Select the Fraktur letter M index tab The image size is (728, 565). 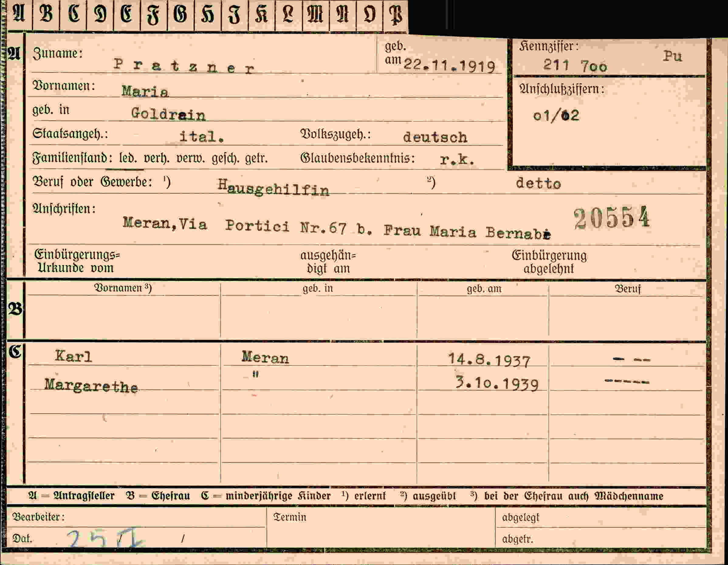point(316,15)
